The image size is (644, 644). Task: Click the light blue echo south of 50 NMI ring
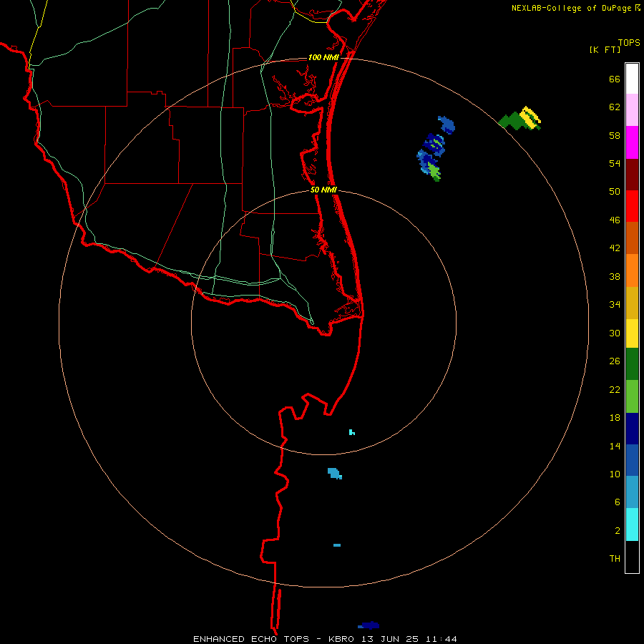pyautogui.click(x=335, y=474)
